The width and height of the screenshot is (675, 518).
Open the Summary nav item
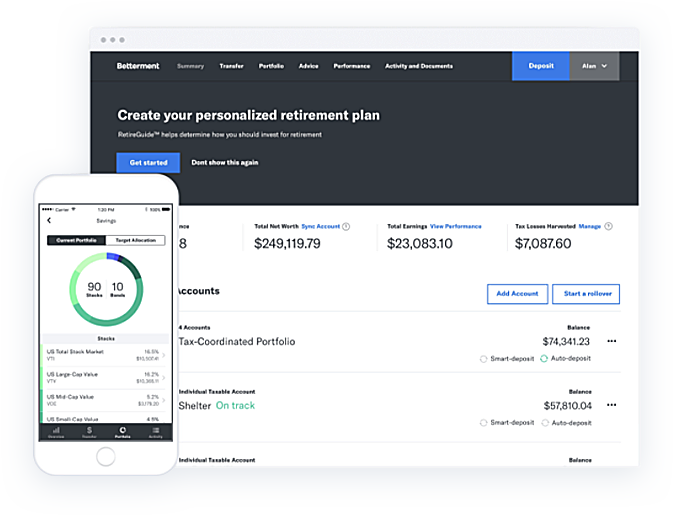tap(190, 66)
